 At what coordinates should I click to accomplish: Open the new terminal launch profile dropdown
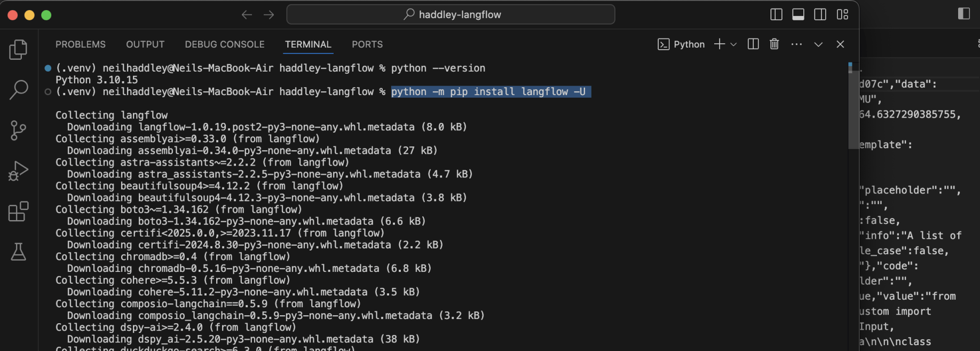pos(733,44)
